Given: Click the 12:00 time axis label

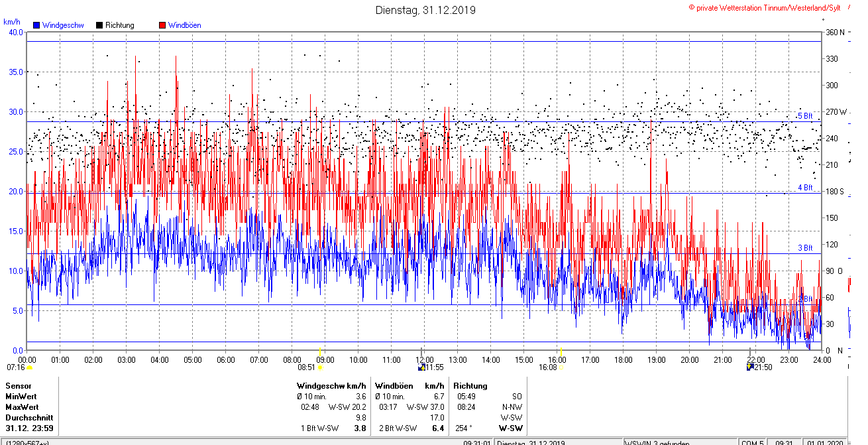Looking at the screenshot, I should (424, 360).
